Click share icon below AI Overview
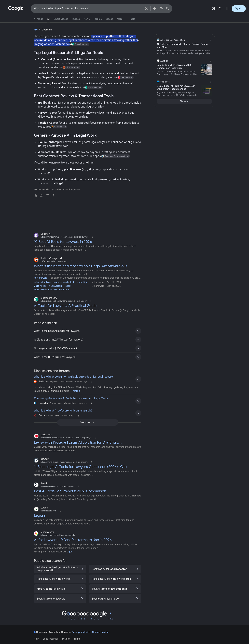The height and width of the screenshot is (644, 249). pos(36,195)
